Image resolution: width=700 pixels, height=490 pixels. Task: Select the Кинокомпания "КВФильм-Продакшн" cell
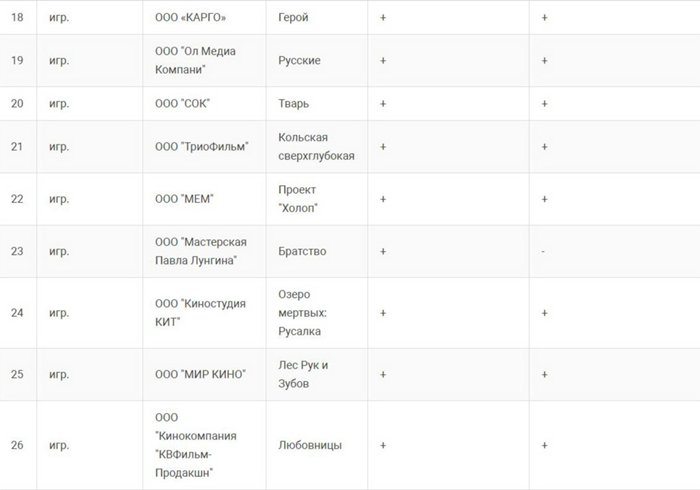204,445
